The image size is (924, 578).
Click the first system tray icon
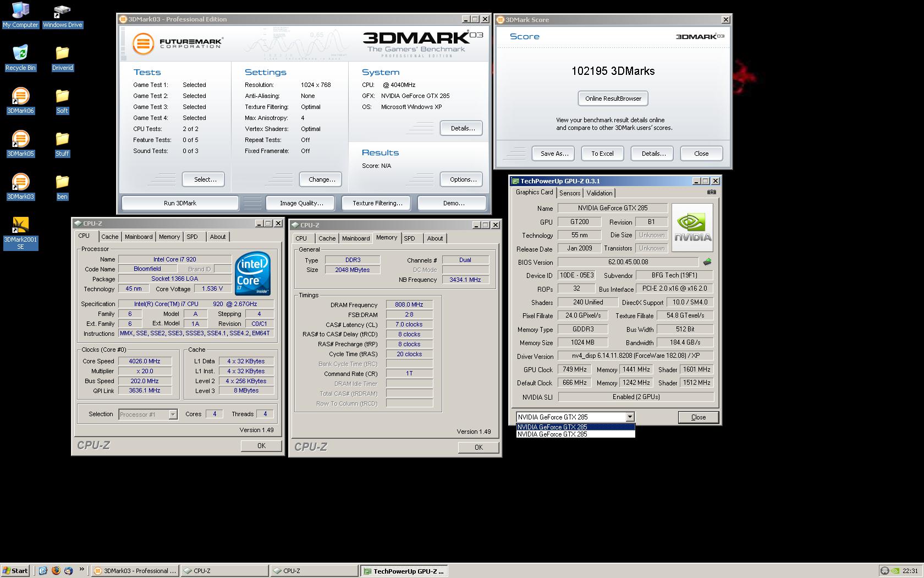[884, 571]
